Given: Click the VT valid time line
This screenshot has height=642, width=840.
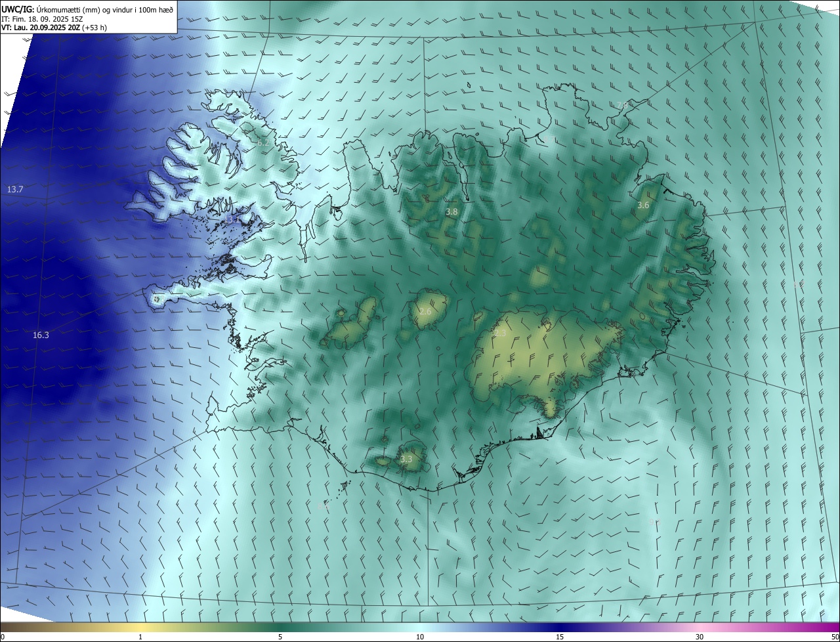Looking at the screenshot, I should tap(54, 28).
